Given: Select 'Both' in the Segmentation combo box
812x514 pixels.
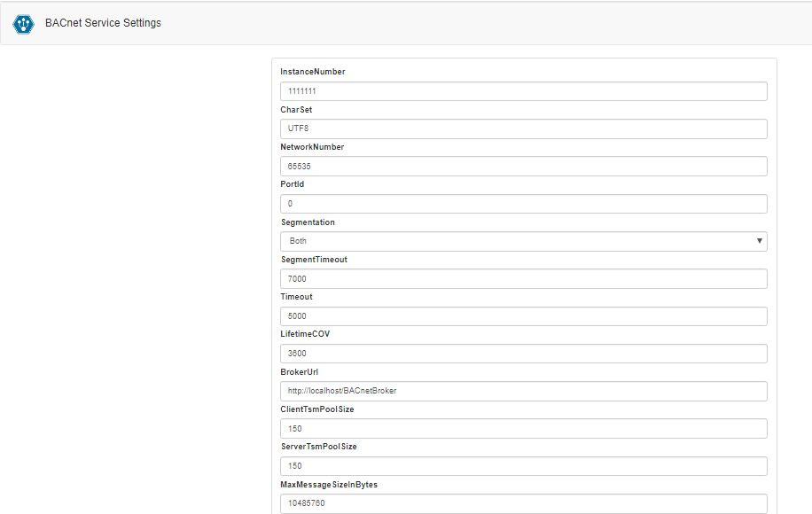Looking at the screenshot, I should click(523, 240).
